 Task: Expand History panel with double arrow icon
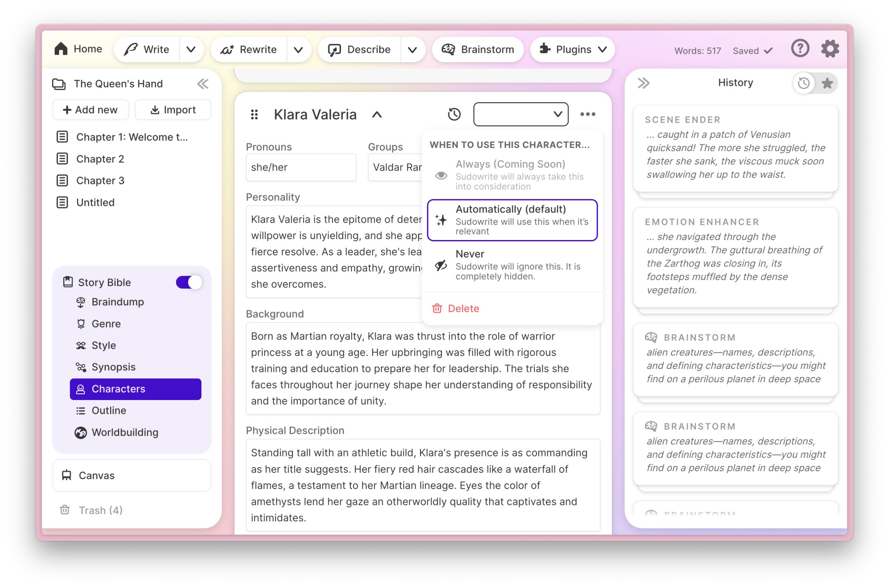click(x=643, y=83)
